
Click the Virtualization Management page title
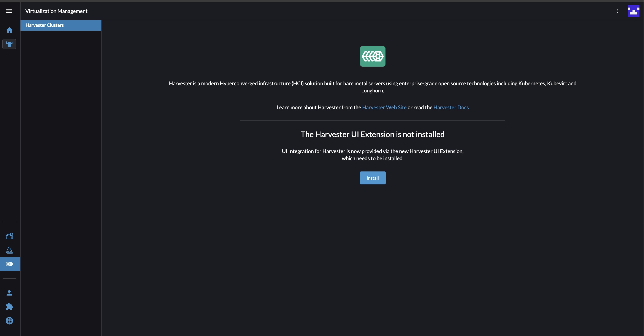[56, 11]
